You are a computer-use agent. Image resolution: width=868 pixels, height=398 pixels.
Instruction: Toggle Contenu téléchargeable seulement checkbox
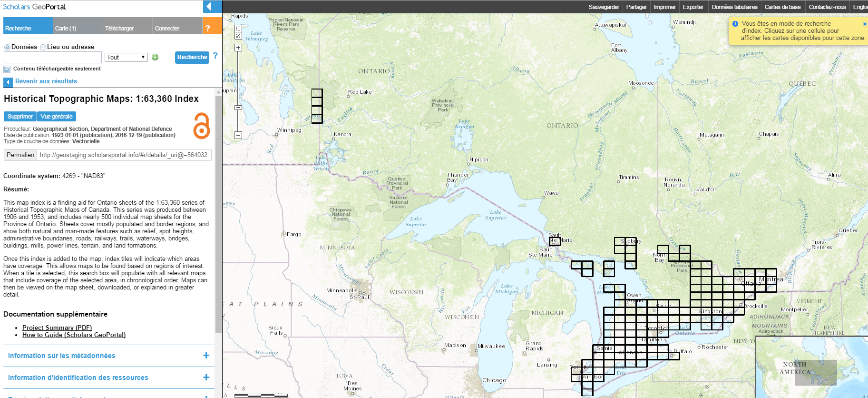click(x=7, y=69)
